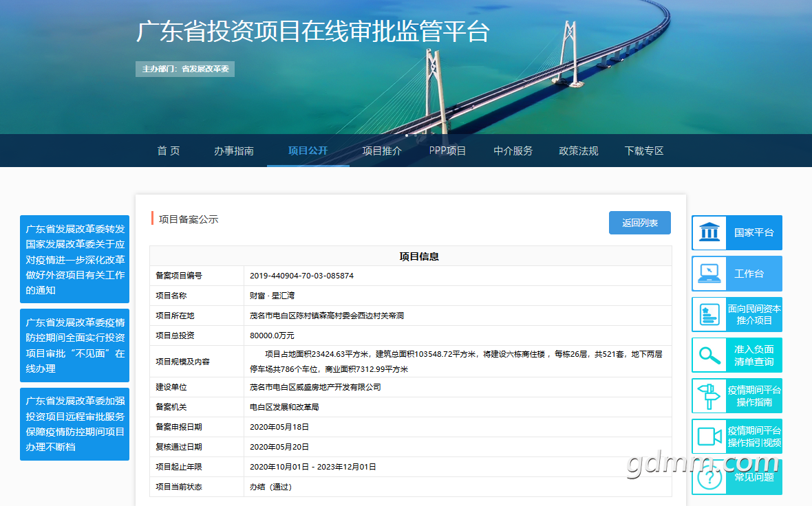Switch to PPP项目 navigation item
The height and width of the screenshot is (506, 812).
[447, 151]
